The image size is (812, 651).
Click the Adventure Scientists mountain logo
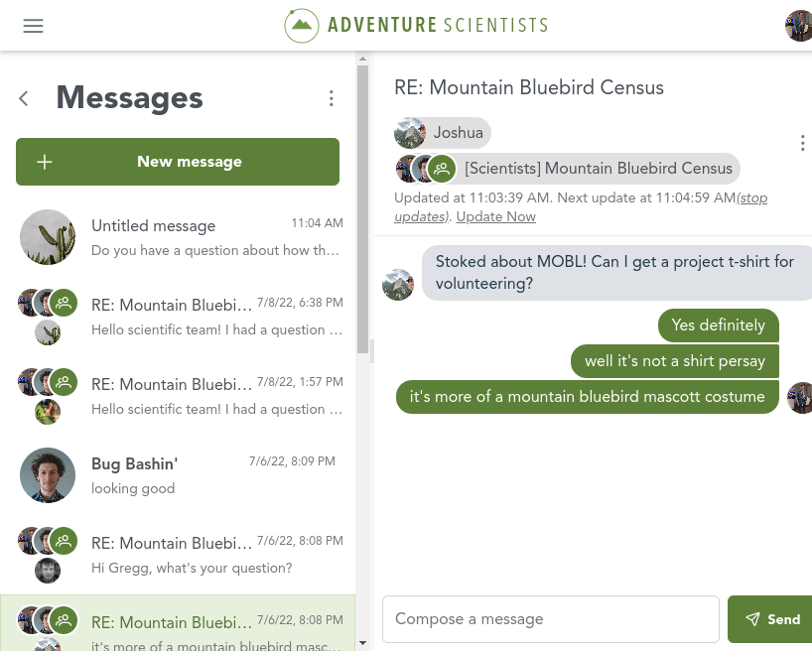[x=301, y=25]
